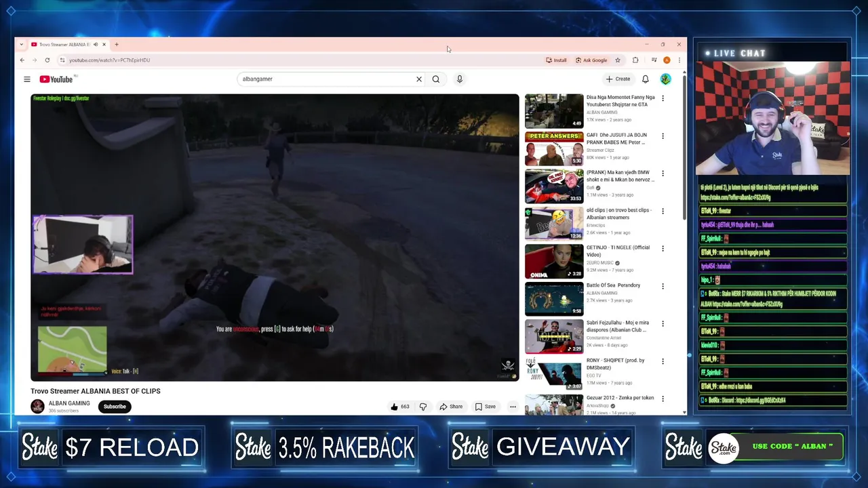The image size is (868, 488).
Task: Click the pirate watermark in the player
Action: [507, 367]
